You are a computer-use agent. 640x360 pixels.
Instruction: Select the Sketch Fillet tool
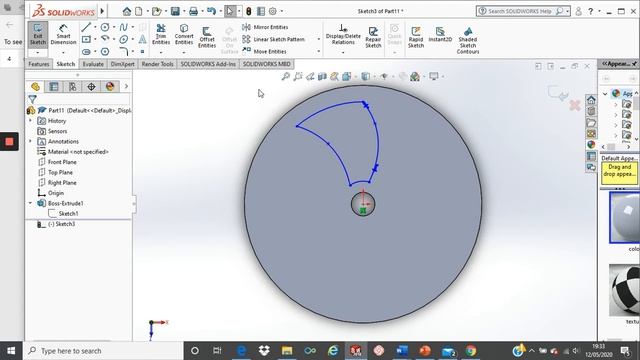click(124, 51)
